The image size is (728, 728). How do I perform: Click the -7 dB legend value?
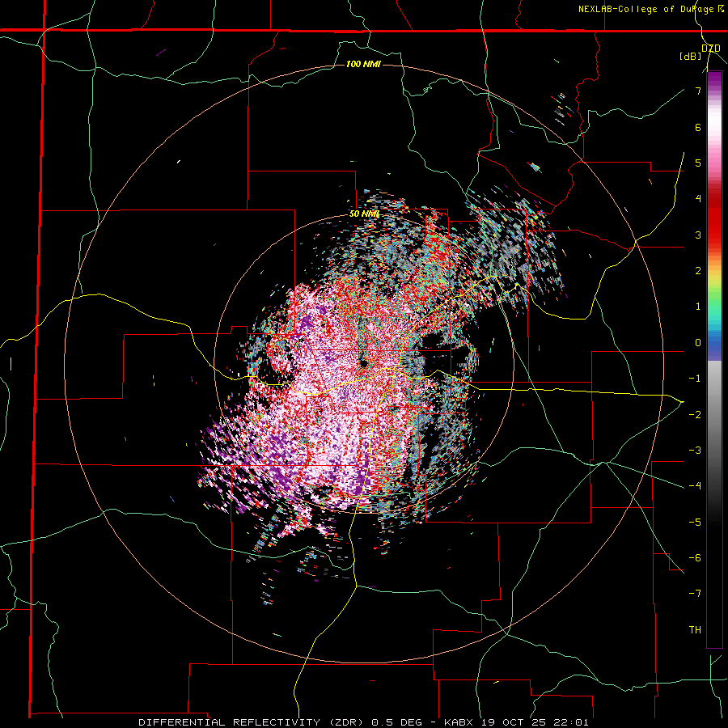695,594
